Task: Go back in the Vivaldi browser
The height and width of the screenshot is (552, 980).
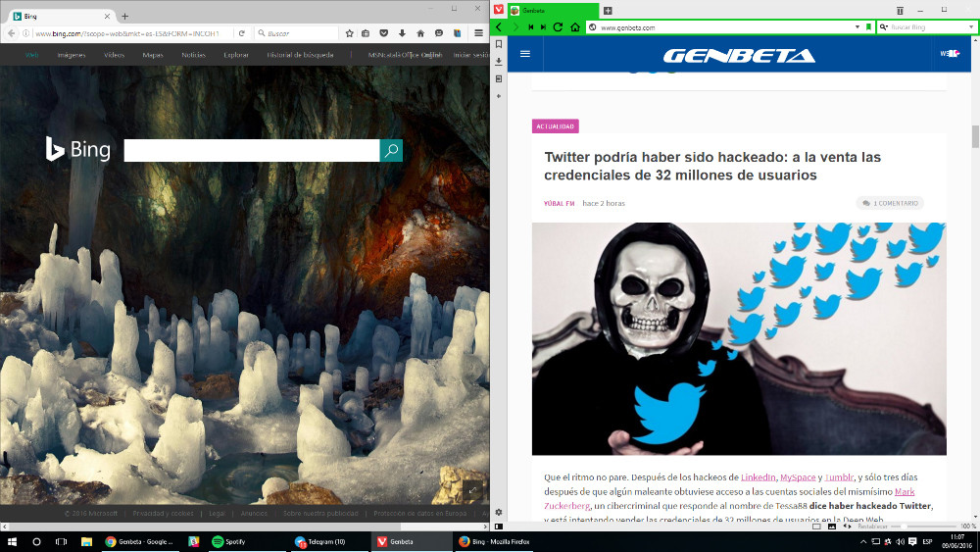Action: click(x=499, y=26)
